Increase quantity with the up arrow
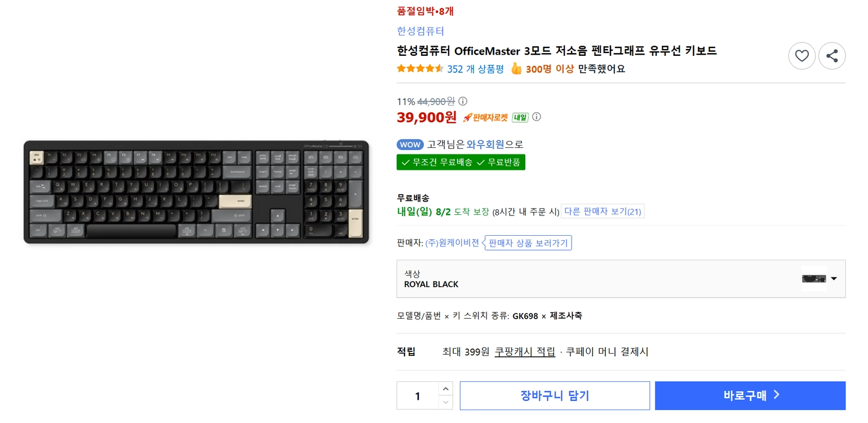This screenshot has height=423, width=868. (x=445, y=389)
